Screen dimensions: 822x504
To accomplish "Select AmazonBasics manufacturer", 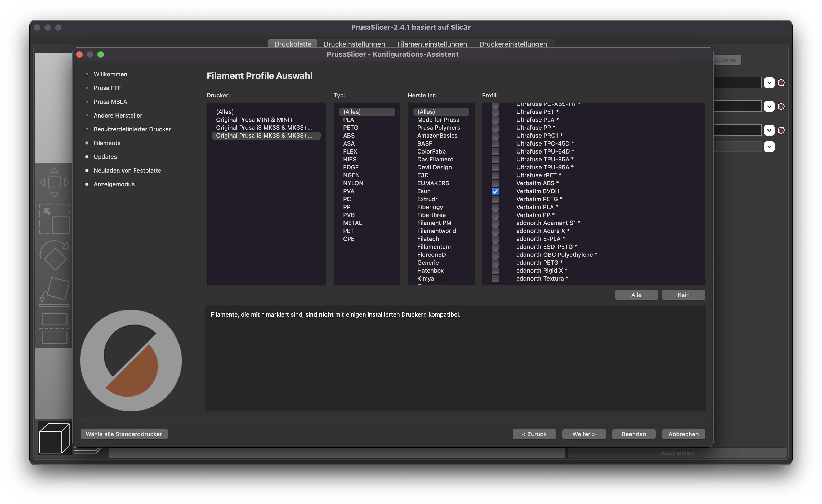I will click(x=441, y=136).
